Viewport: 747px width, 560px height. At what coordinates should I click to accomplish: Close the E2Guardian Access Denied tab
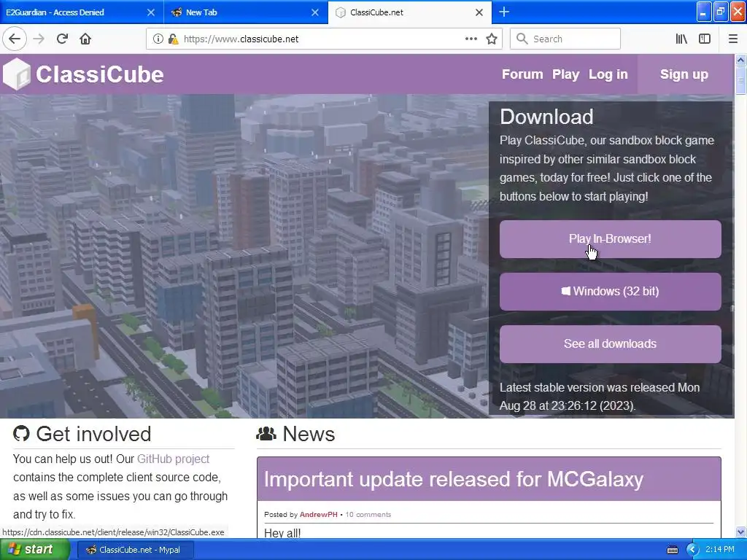[150, 12]
